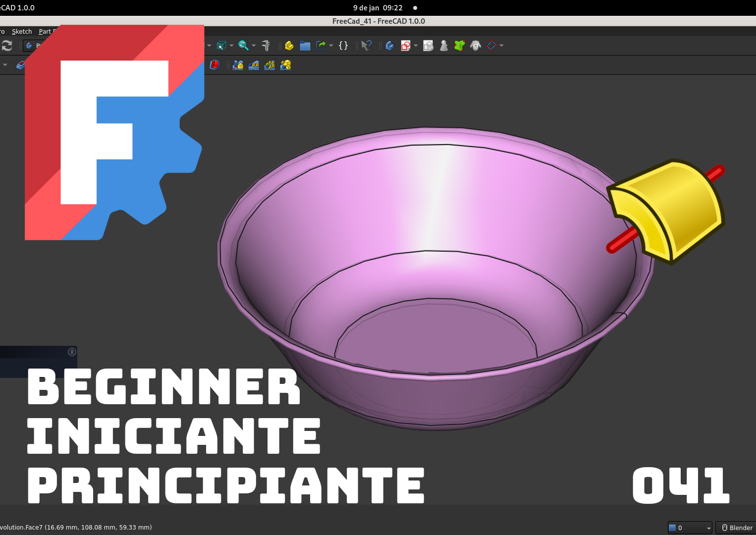This screenshot has width=756, height=535.
Task: Click the Create Body icon
Action: [390, 46]
